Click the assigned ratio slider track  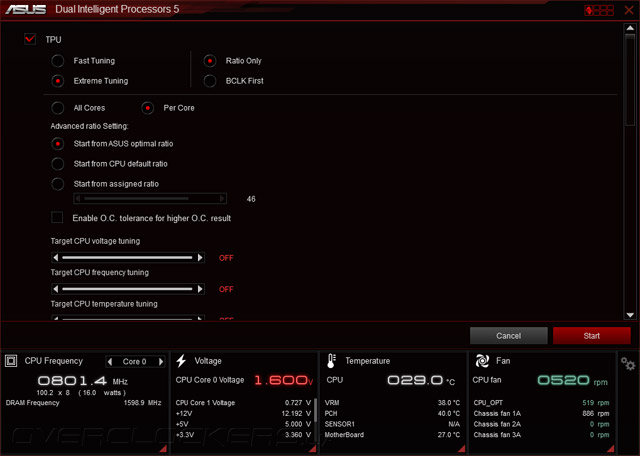149,199
